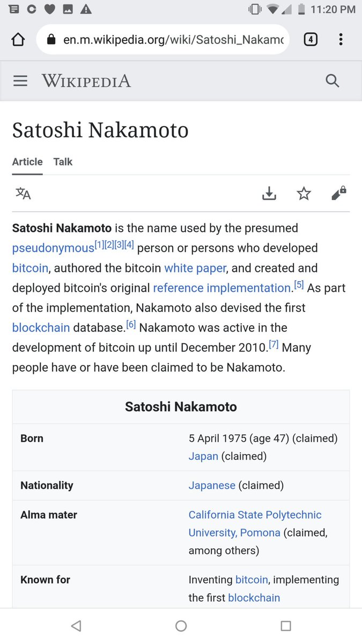Viewport: 362px width, 644px height.
Task: Open the Chrome tab switcher showing 4
Action: click(x=311, y=39)
